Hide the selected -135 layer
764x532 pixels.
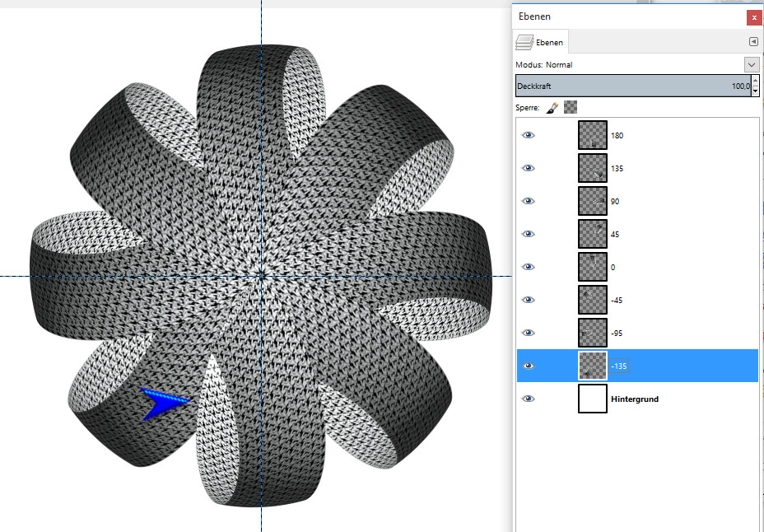[529, 366]
